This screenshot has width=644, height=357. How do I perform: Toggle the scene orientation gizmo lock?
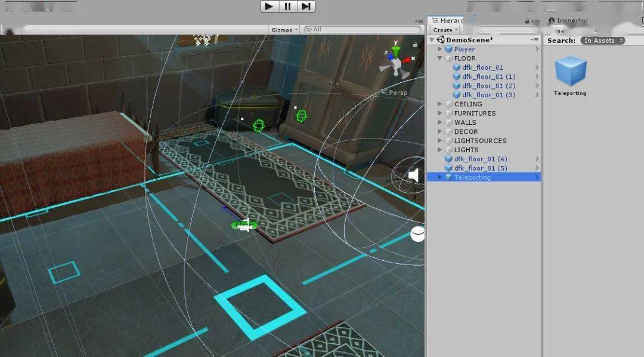click(415, 44)
